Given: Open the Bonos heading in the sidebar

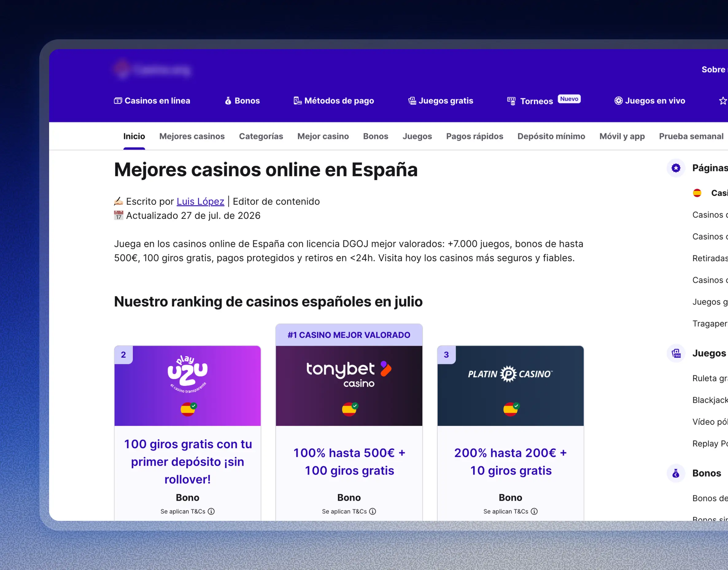Looking at the screenshot, I should coord(707,473).
